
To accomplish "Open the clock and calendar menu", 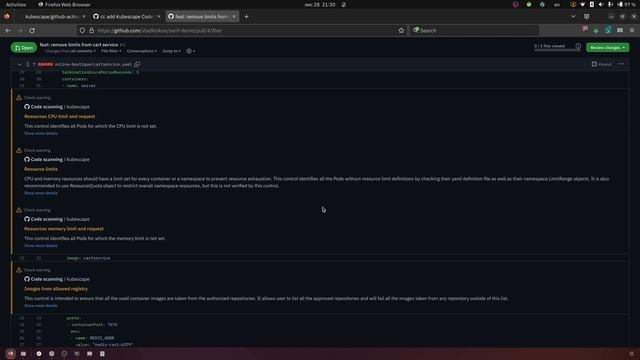I will coord(320,4).
